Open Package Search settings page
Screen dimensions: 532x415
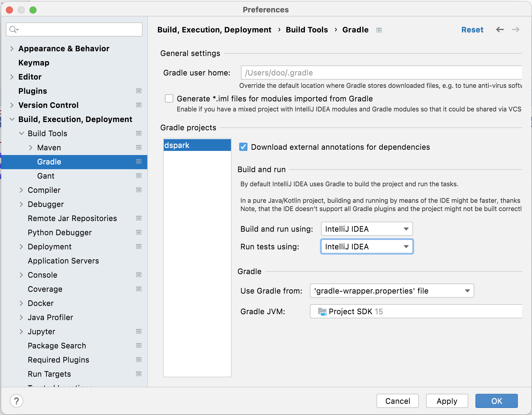(x=57, y=345)
